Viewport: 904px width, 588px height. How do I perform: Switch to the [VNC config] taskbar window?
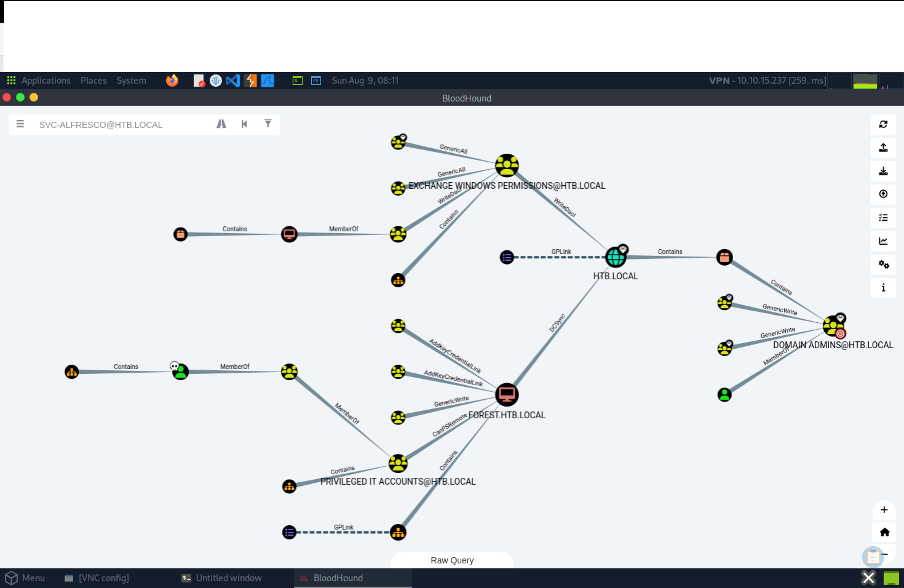tap(97, 578)
